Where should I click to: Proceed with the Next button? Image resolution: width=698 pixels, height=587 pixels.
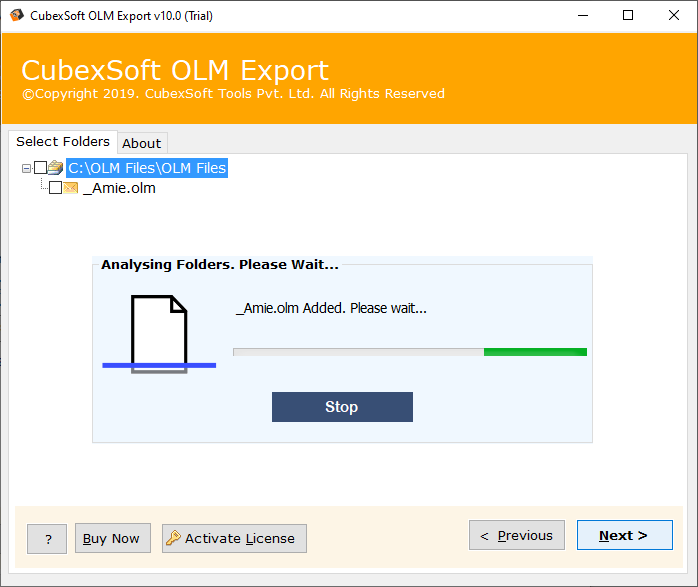624,535
